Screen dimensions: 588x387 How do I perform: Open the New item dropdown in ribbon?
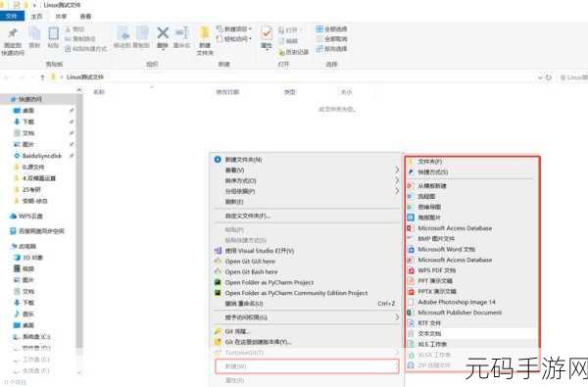click(234, 28)
